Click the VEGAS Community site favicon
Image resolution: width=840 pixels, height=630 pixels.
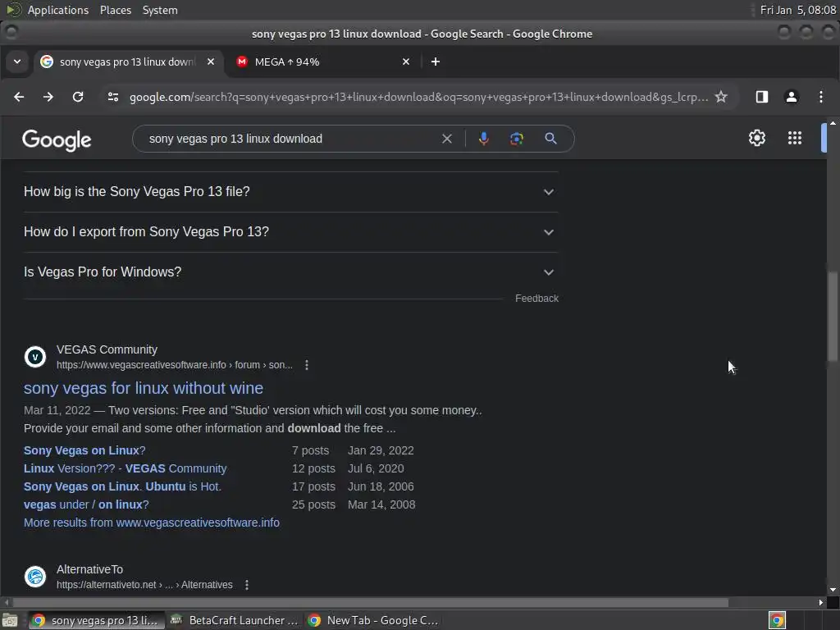pos(35,357)
